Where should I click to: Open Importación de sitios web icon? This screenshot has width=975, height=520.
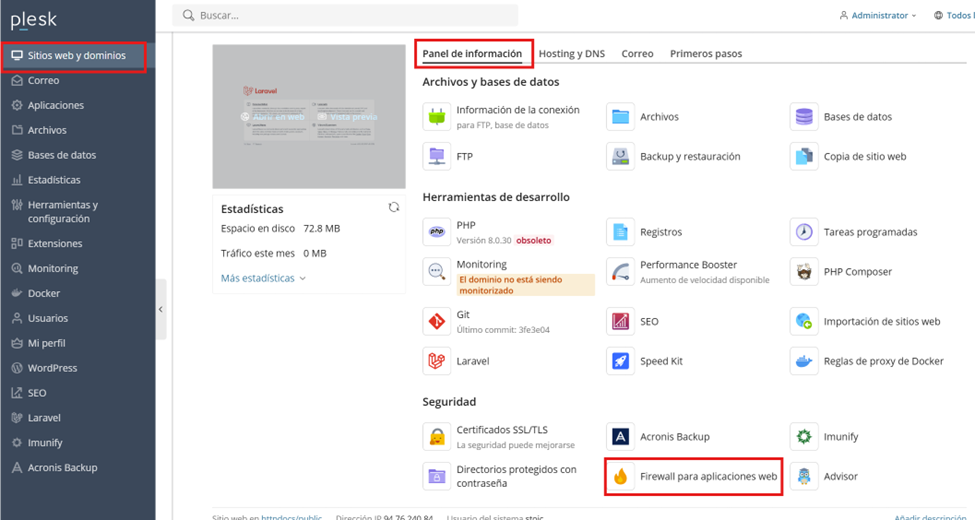pyautogui.click(x=803, y=322)
